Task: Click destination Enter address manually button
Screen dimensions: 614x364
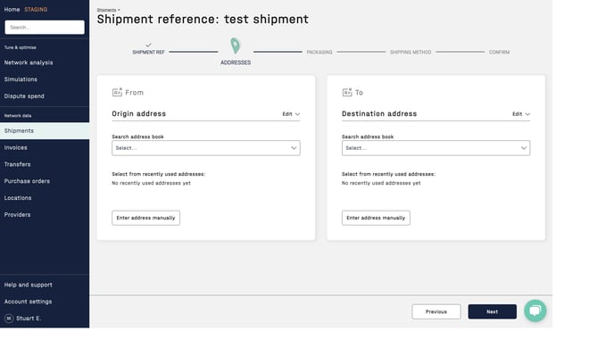Action: [376, 218]
